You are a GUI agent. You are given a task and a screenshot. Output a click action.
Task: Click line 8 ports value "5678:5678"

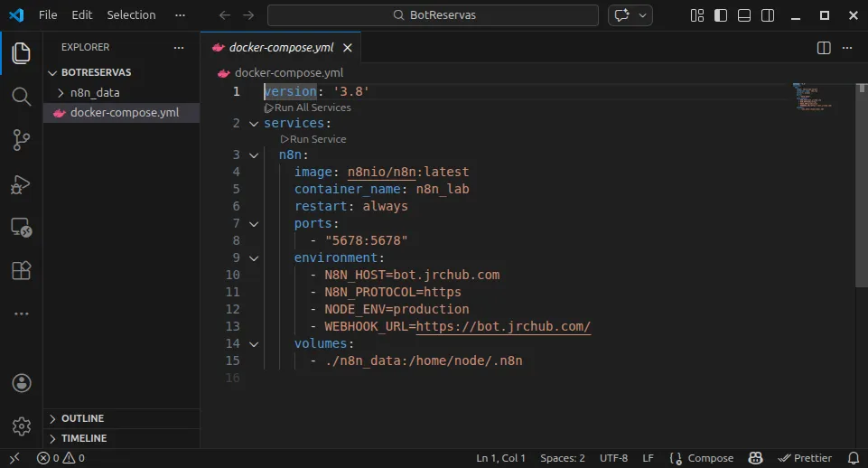[367, 240]
